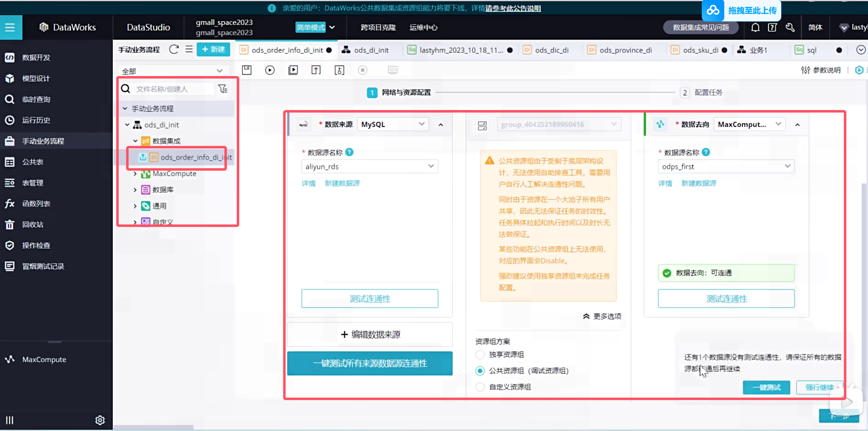Expand the MaxCompute tree node

coord(135,174)
